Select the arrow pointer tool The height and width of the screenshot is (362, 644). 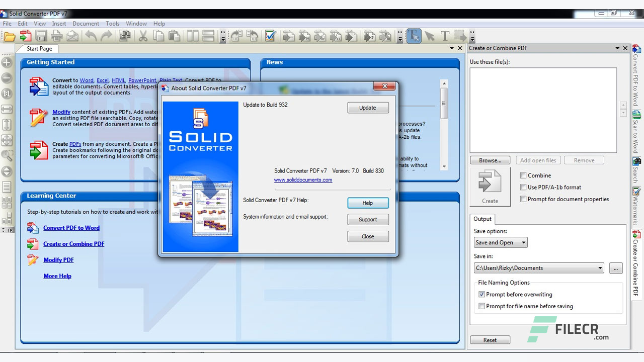[430, 36]
